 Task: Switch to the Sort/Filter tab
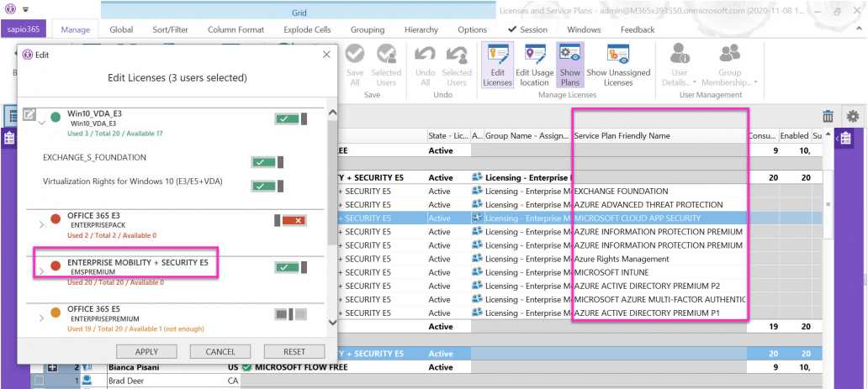click(169, 30)
